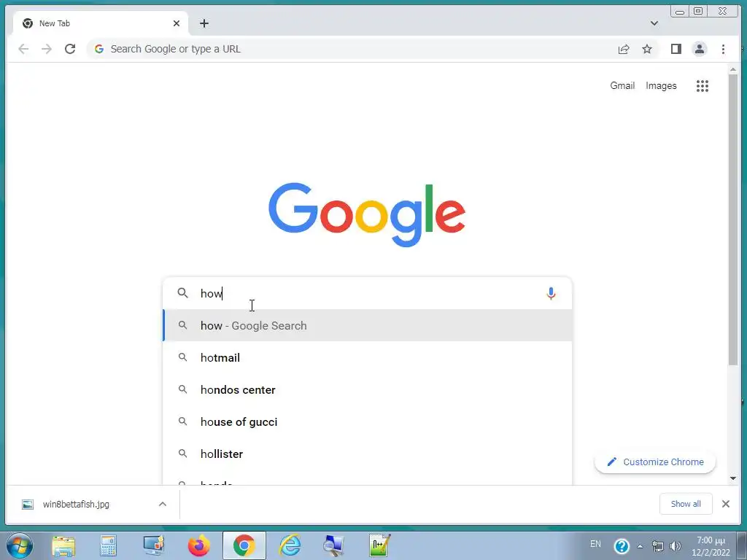Click the New Tab tab title
The height and width of the screenshot is (560, 747).
[x=54, y=23]
